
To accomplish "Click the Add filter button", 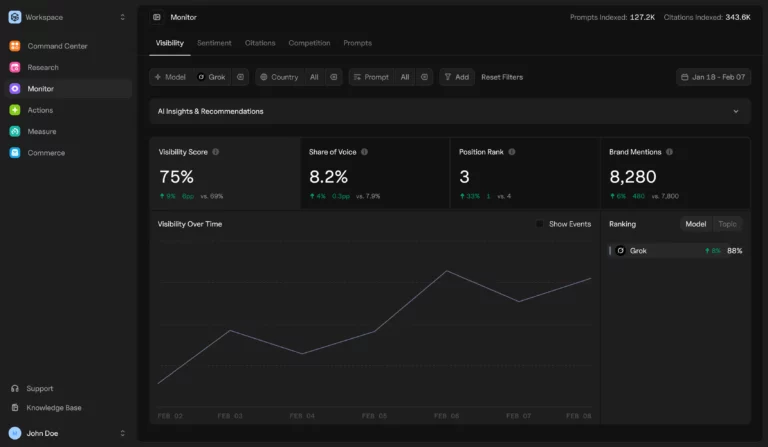I will click(x=456, y=77).
